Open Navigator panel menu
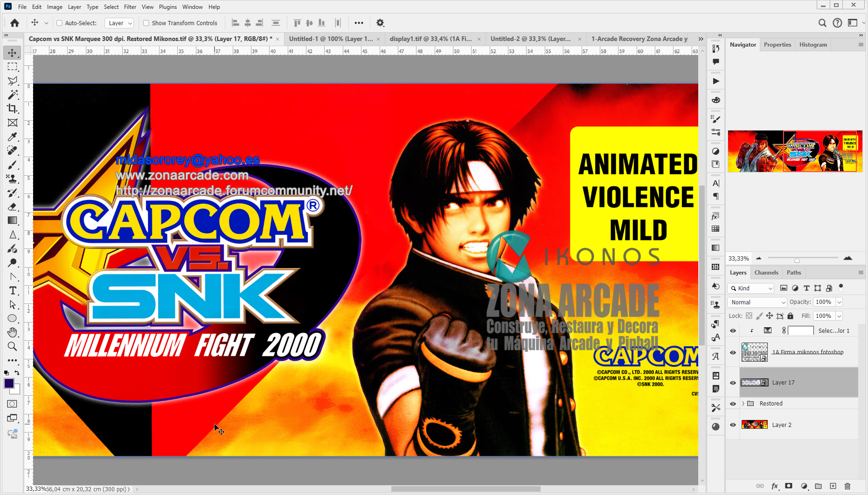This screenshot has width=868, height=495. pyautogui.click(x=861, y=45)
